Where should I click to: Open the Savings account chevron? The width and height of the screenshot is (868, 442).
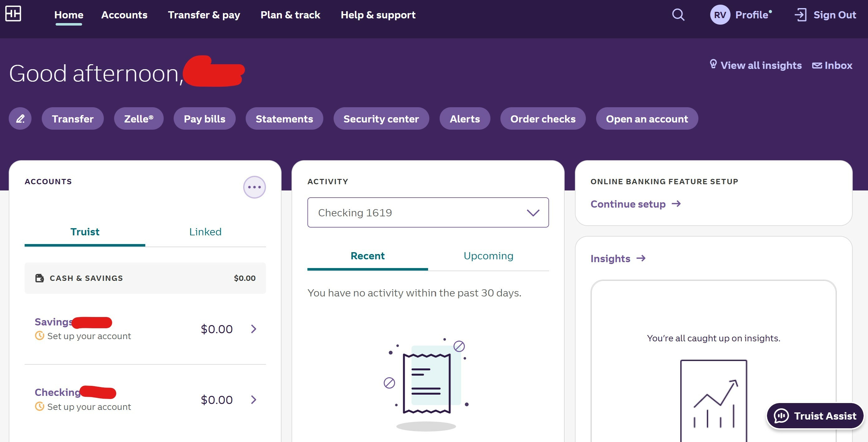coord(254,329)
